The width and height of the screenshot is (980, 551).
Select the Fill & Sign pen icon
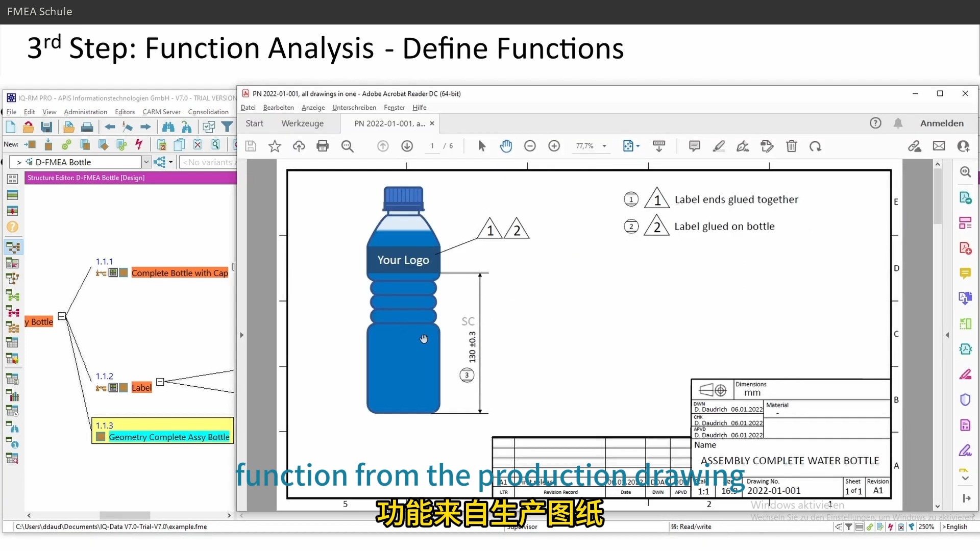(x=743, y=146)
